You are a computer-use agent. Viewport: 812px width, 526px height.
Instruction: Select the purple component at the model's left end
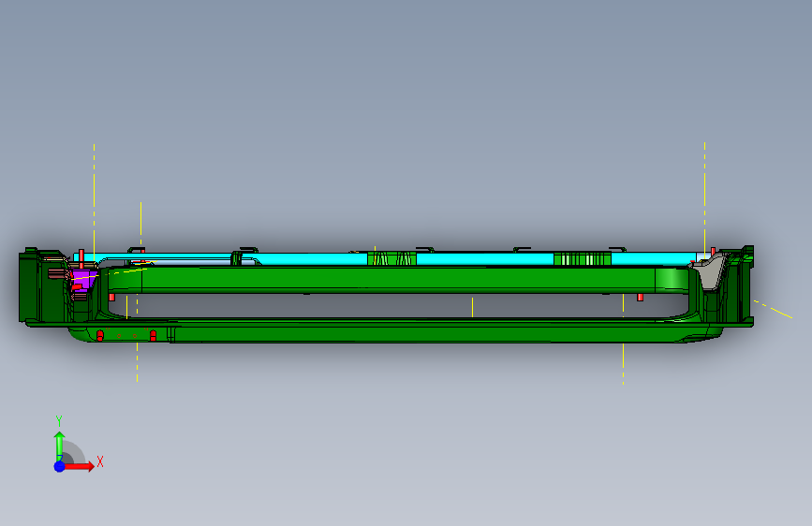tap(82, 281)
